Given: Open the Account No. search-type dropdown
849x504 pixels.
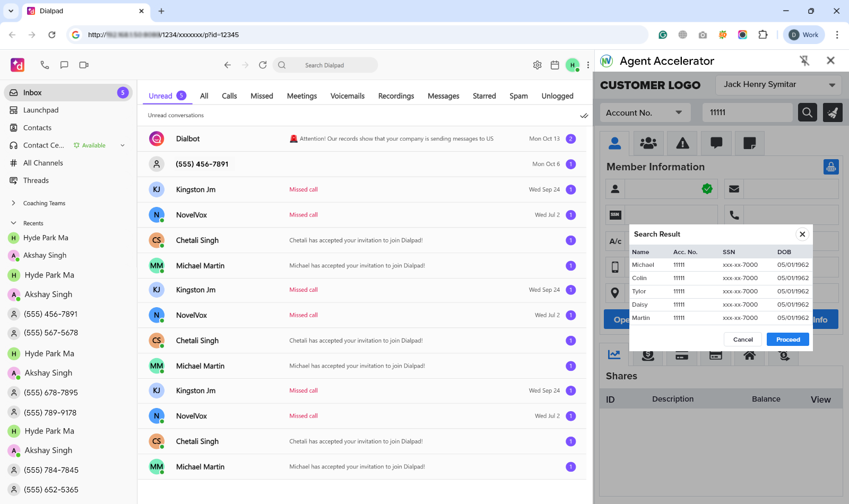Looking at the screenshot, I should (645, 112).
